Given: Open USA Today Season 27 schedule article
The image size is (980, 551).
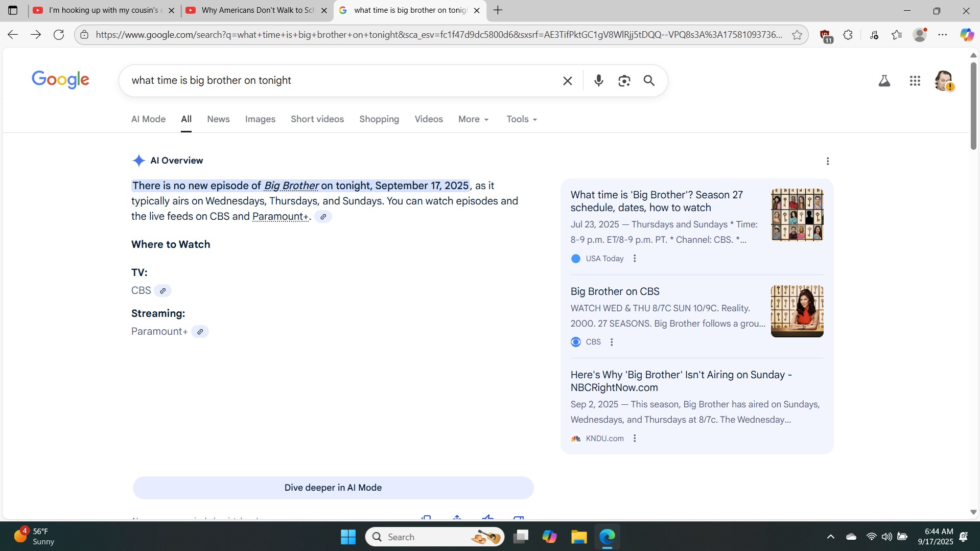Looking at the screenshot, I should coord(657,201).
